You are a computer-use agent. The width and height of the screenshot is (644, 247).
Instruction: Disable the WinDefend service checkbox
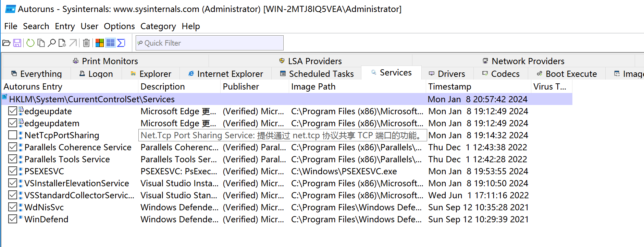click(13, 219)
